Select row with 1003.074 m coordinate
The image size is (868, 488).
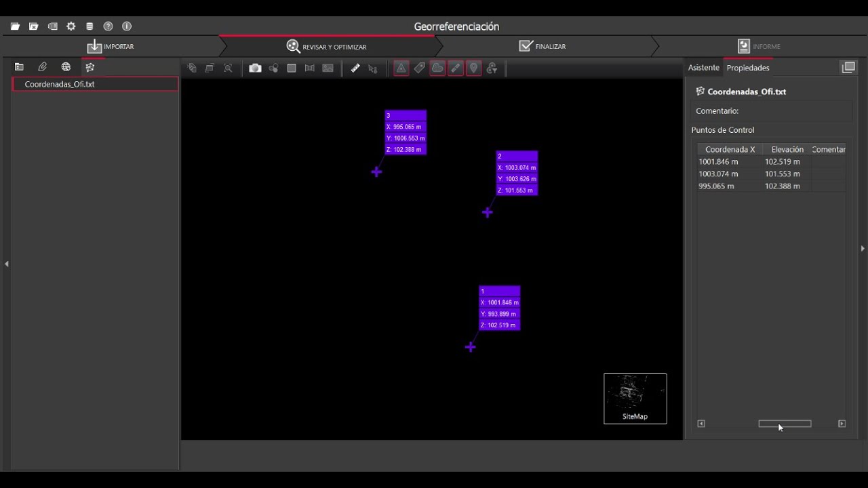point(772,174)
